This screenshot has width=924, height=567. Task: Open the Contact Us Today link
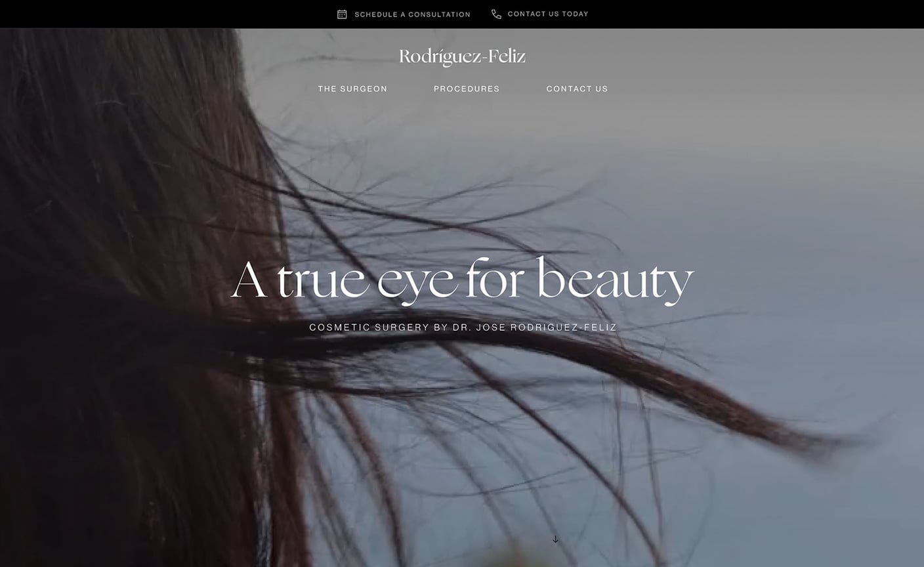click(x=548, y=14)
